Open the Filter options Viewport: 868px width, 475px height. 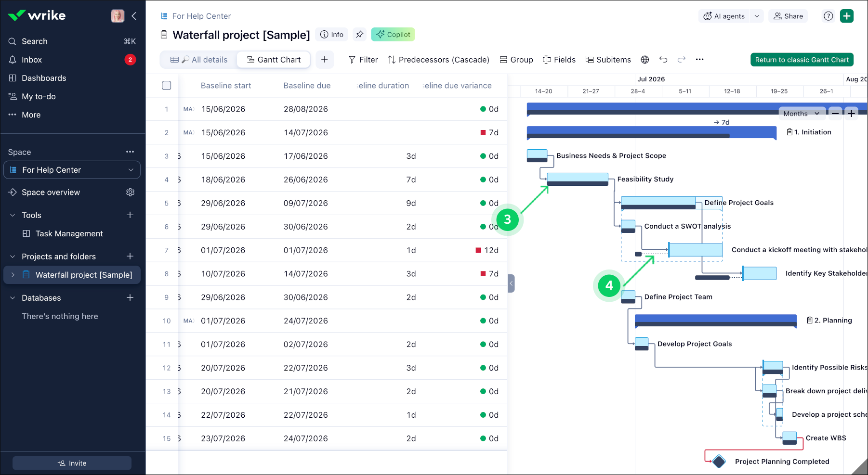click(363, 60)
